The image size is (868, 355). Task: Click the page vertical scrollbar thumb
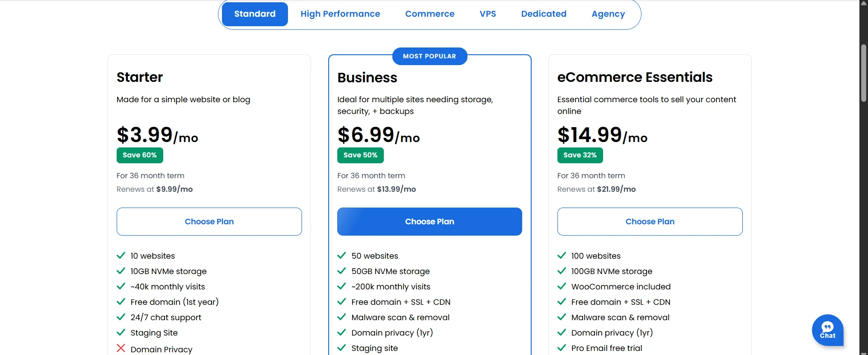tap(863, 72)
